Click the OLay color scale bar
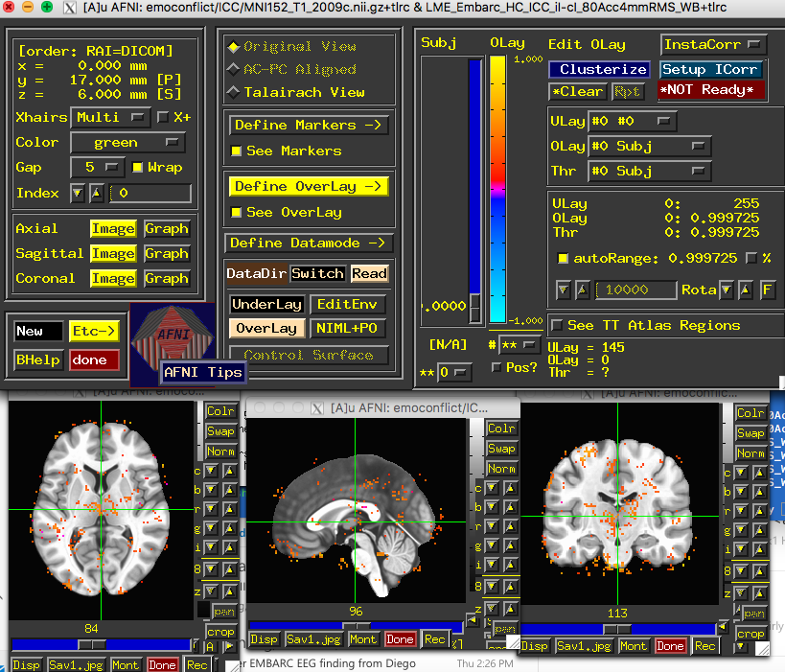785x672 pixels. tap(497, 189)
